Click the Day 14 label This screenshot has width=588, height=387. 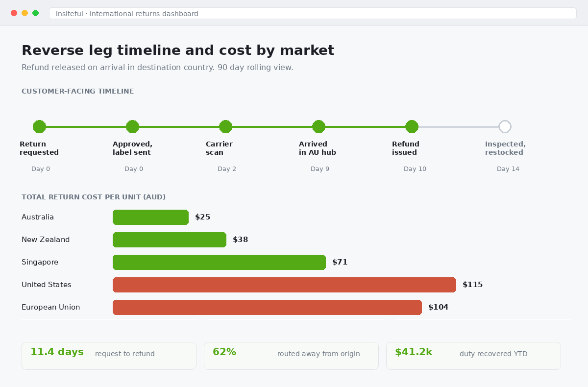(508, 169)
